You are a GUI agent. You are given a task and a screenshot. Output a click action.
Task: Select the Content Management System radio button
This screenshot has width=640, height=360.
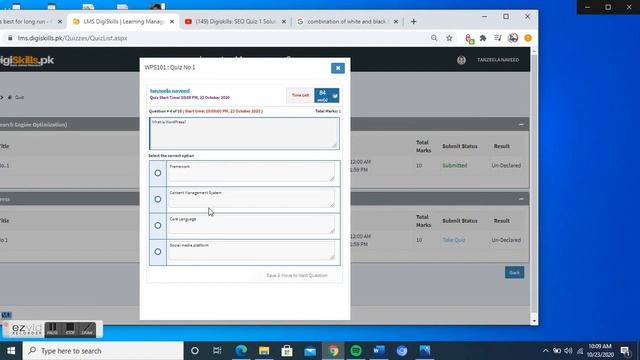point(158,199)
